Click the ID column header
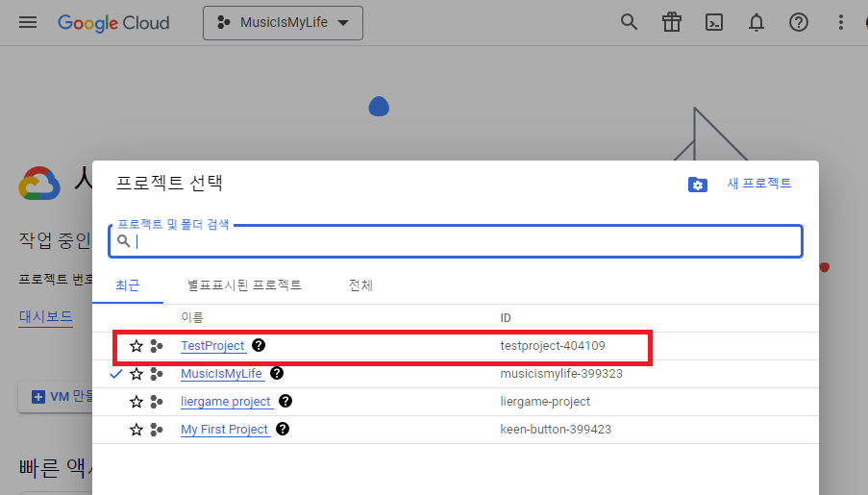 (x=506, y=318)
